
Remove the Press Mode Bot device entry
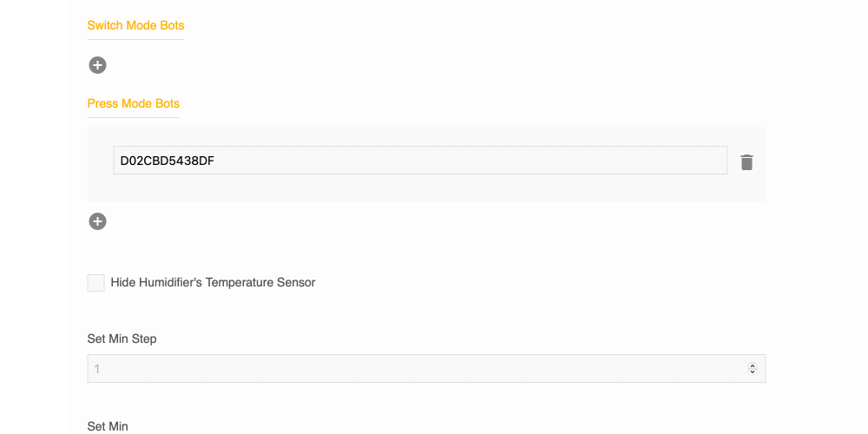pyautogui.click(x=746, y=162)
